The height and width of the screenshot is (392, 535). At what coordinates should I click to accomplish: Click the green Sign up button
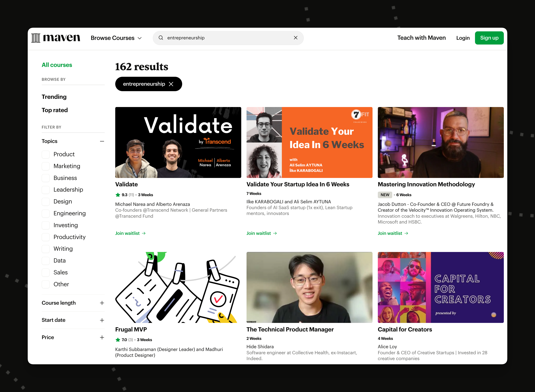pyautogui.click(x=489, y=38)
